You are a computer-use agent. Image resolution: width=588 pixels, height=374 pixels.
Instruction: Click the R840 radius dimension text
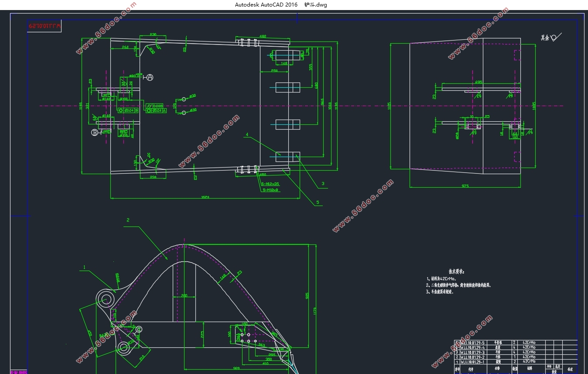[x=118, y=278]
